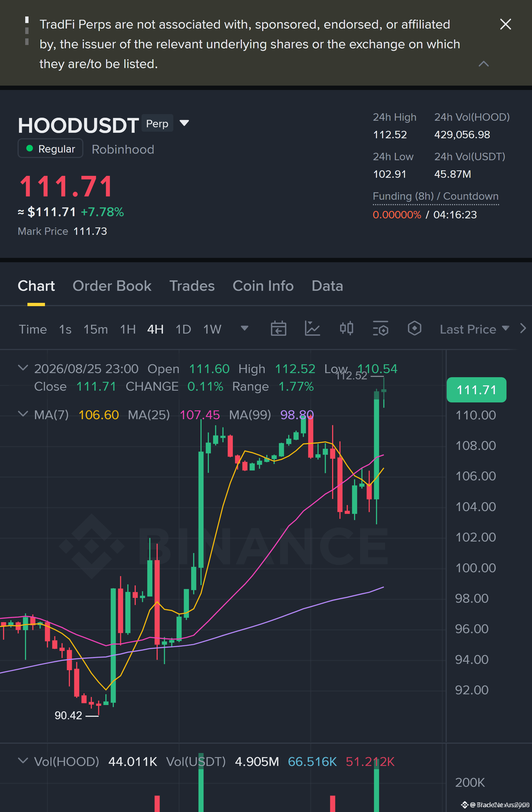
Task: Click the 112.52 high price marker on chart
Action: click(x=351, y=376)
